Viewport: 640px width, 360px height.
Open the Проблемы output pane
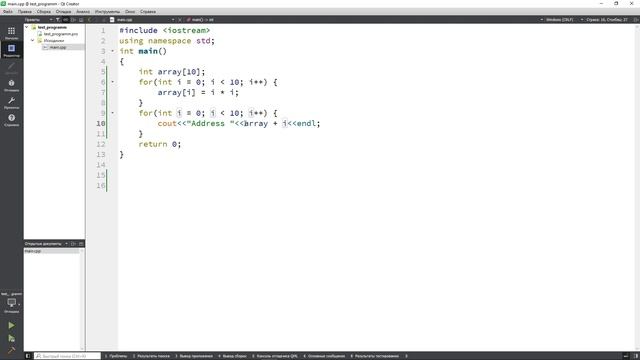[116, 356]
